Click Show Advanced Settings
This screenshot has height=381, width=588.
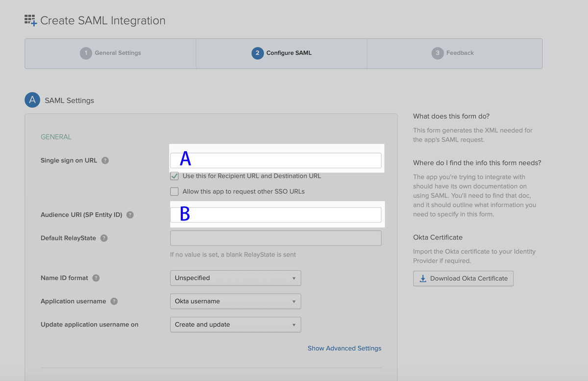pos(344,348)
